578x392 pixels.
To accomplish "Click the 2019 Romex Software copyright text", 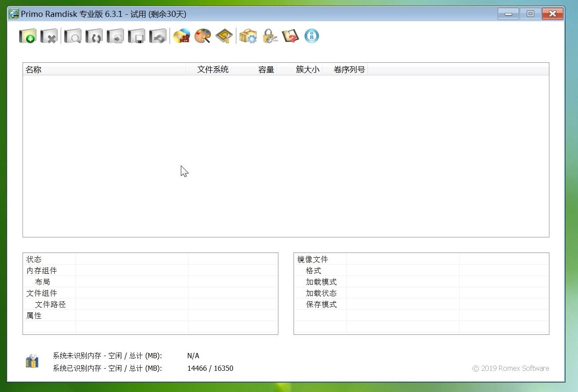I will [x=510, y=368].
